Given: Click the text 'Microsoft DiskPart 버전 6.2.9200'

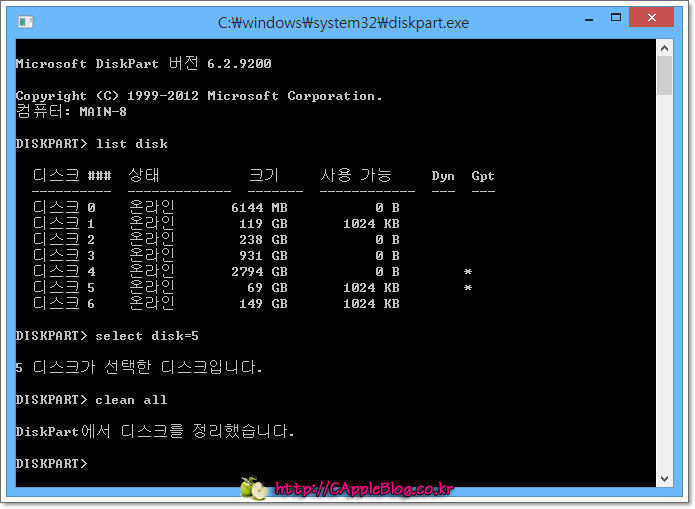Looking at the screenshot, I should click(x=143, y=63).
